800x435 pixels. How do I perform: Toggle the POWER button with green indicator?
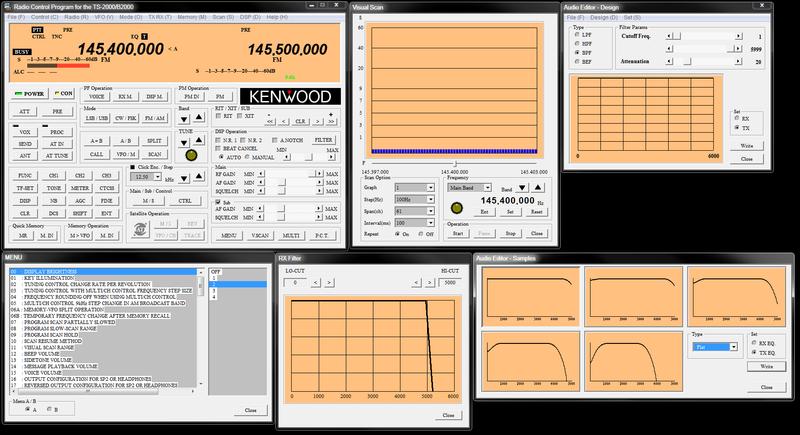30,94
